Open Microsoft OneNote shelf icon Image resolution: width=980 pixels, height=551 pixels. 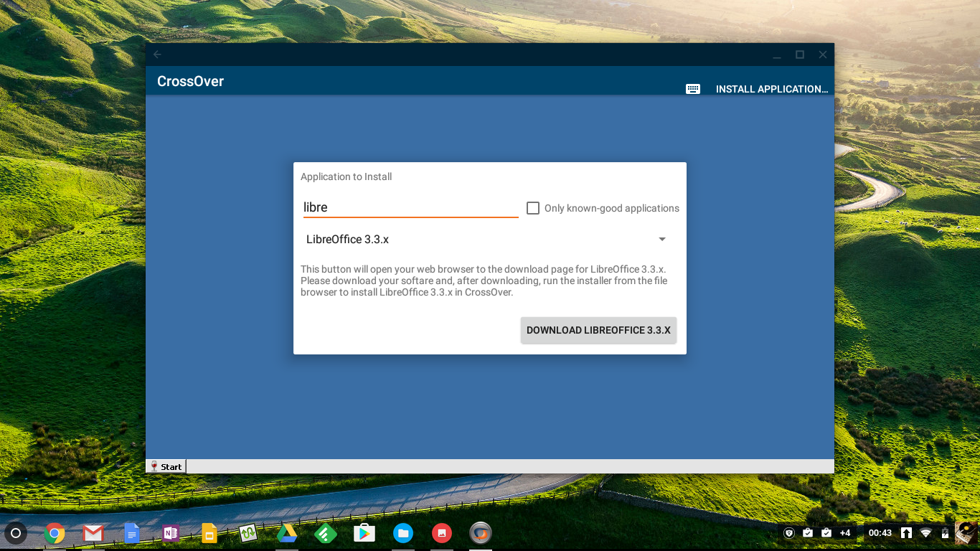pos(170,533)
